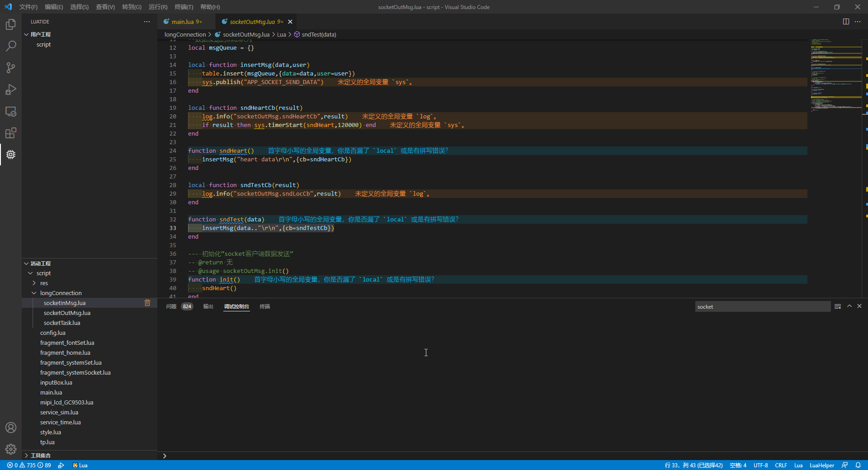Open the 转到(G) menu
The width and height of the screenshot is (868, 470).
pos(132,7)
